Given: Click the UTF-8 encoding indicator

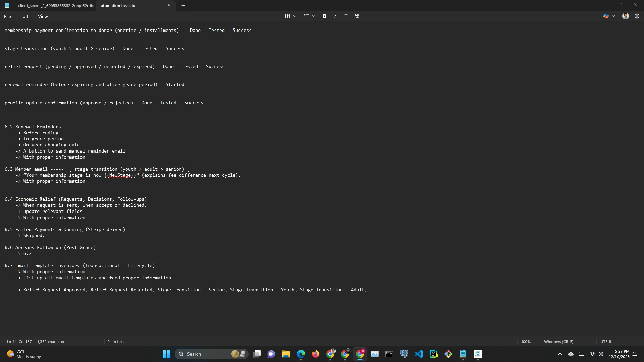Looking at the screenshot, I should (605, 342).
